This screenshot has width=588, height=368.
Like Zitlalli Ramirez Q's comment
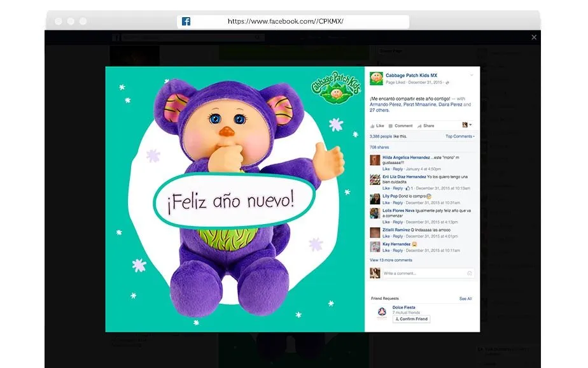coord(386,236)
